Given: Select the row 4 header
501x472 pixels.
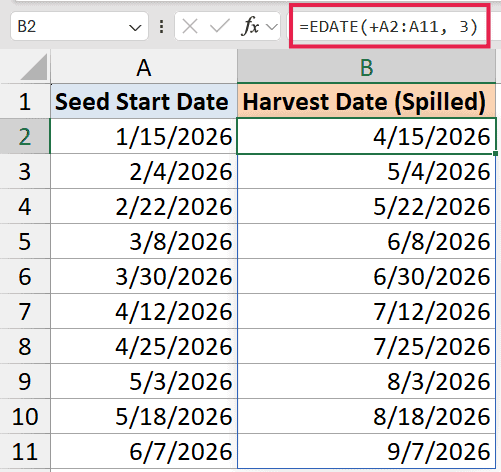Looking at the screenshot, I should 25,206.
